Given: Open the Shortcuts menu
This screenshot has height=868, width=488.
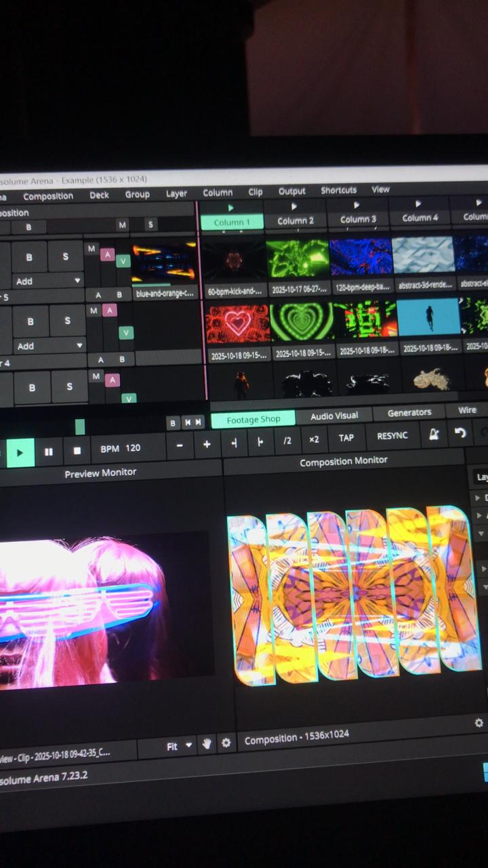Looking at the screenshot, I should point(338,191).
